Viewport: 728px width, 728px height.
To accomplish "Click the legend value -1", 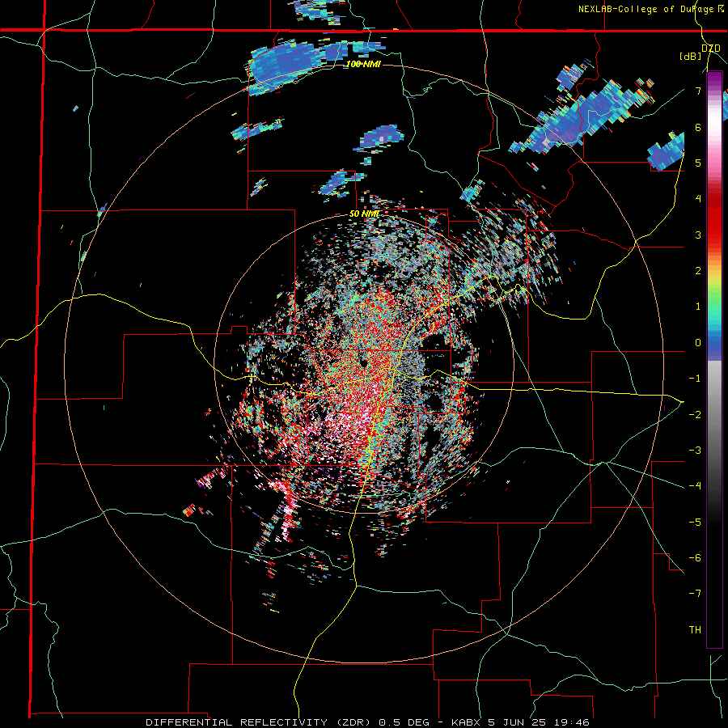I will (695, 379).
